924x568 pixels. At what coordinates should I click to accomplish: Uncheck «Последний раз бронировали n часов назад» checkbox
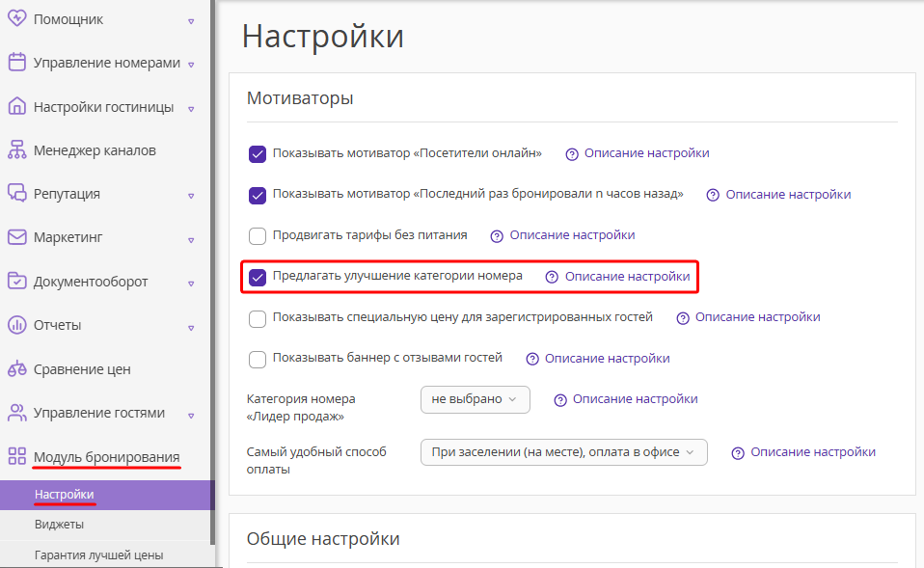258,195
